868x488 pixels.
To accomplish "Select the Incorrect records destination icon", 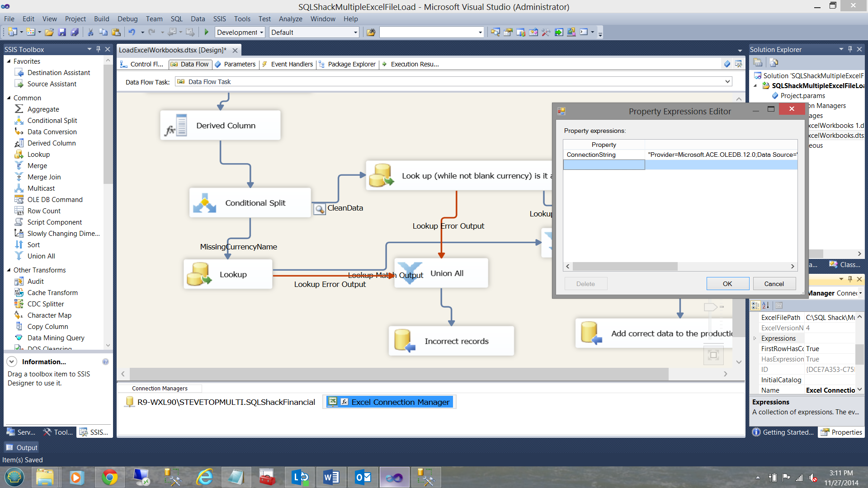I will pyautogui.click(x=405, y=341).
